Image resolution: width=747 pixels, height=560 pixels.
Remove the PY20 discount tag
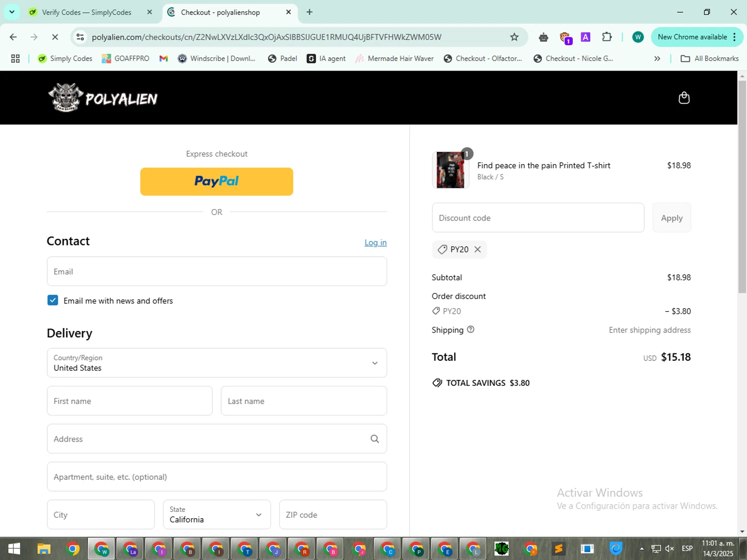(x=478, y=249)
